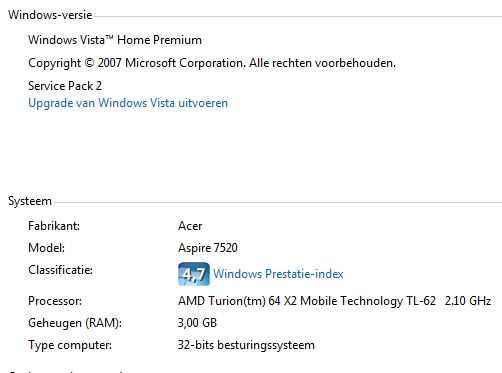The width and height of the screenshot is (502, 373).
Task: Click the Classificatie label
Action: coord(60,270)
